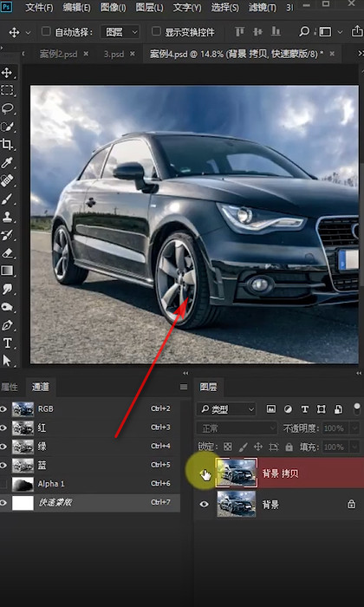
Task: Collapse the Layers panel double-arrow
Action: 359,373
